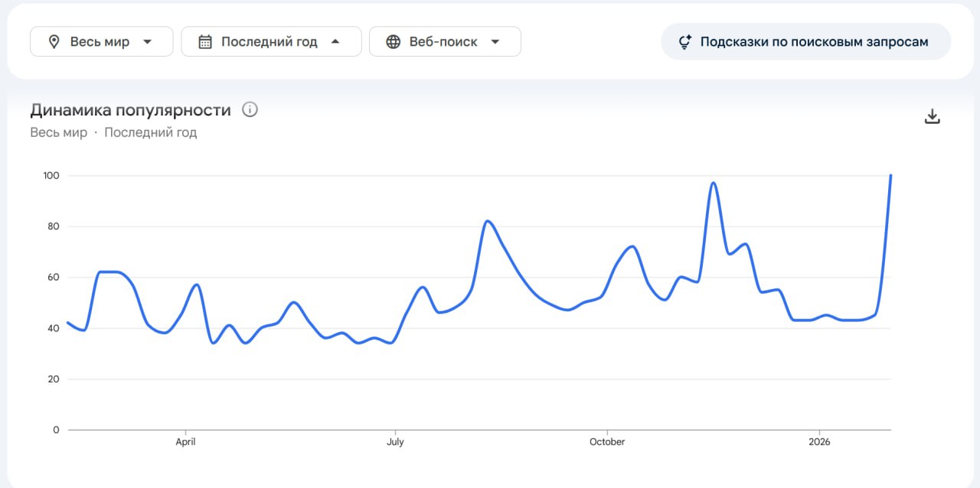980x488 pixels.
Task: Click the chart peak in August near 80
Action: [x=488, y=221]
